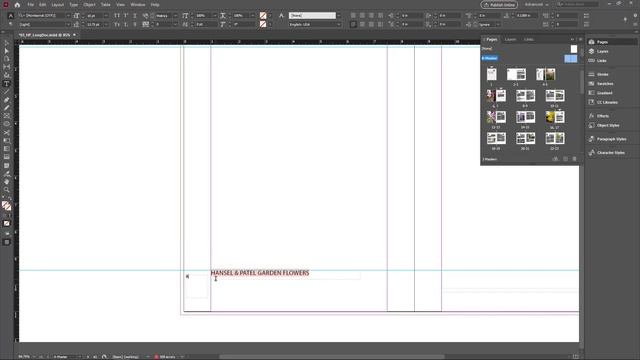
Task: Select the Zoom tool magnifier
Action: click(x=7, y=190)
